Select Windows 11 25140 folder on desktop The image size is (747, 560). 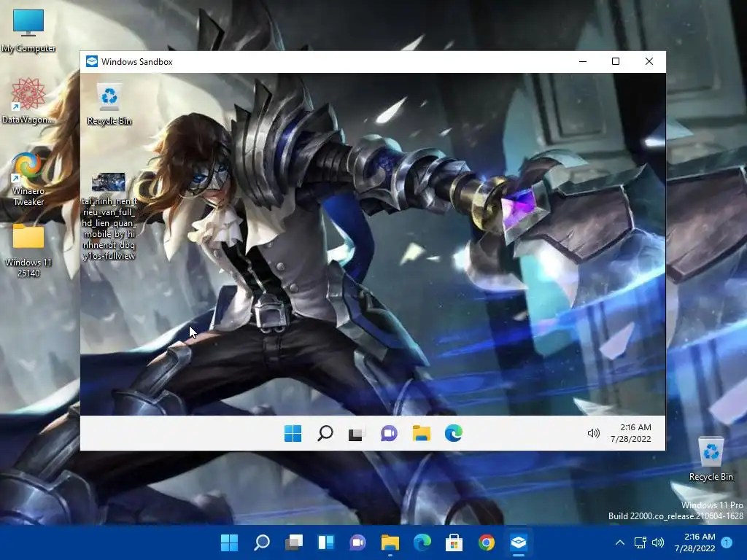pos(28,251)
